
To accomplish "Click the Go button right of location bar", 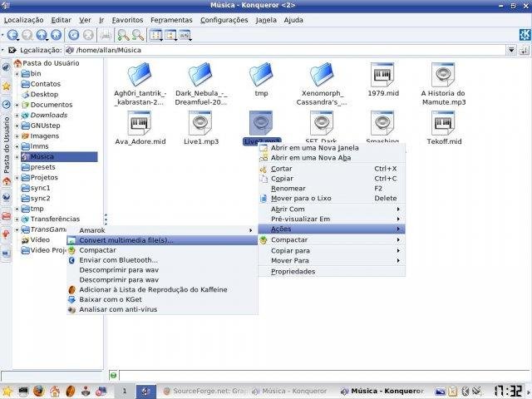I will [525, 50].
